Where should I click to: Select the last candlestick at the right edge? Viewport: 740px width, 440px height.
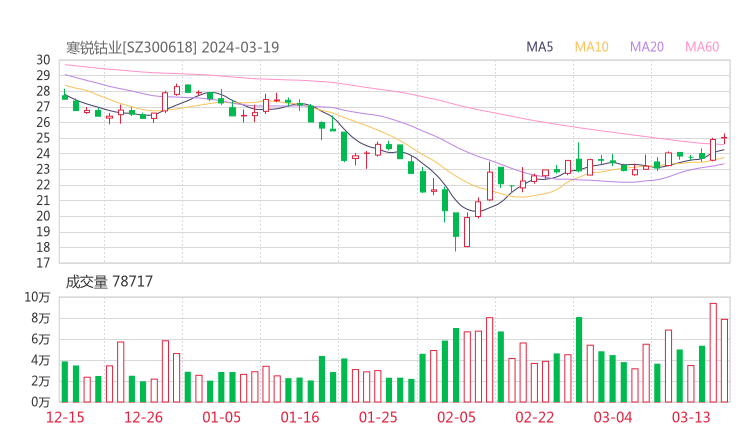tap(724, 138)
